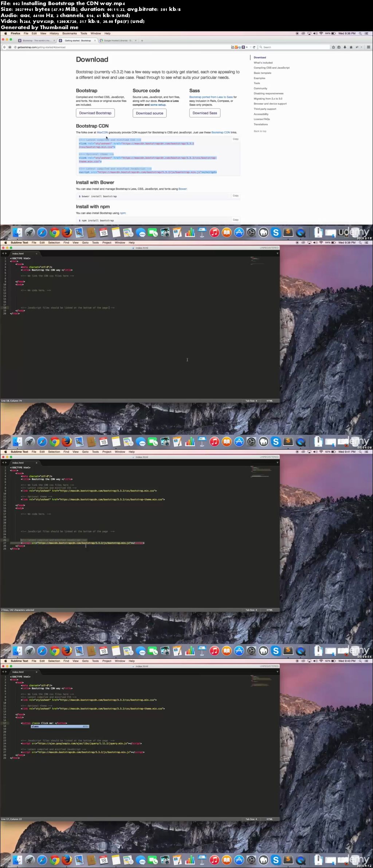The width and height of the screenshot is (373, 868).
Task: Click the Download source button
Action: [x=150, y=113]
